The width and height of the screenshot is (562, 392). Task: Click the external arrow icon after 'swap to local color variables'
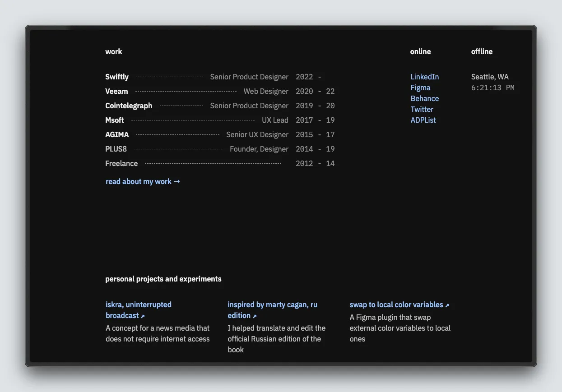tap(447, 305)
